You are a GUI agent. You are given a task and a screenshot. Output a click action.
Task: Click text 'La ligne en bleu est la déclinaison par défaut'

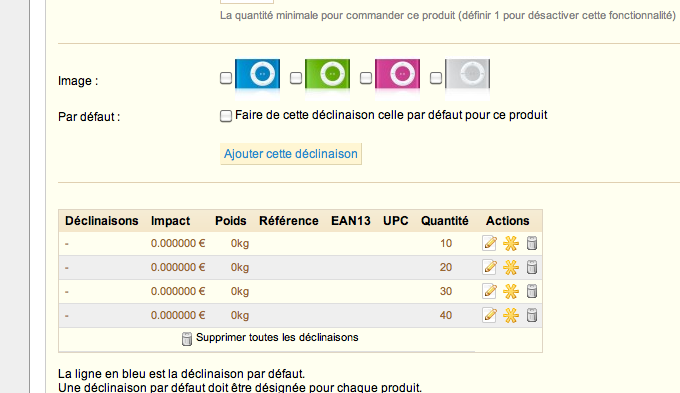coord(181,373)
